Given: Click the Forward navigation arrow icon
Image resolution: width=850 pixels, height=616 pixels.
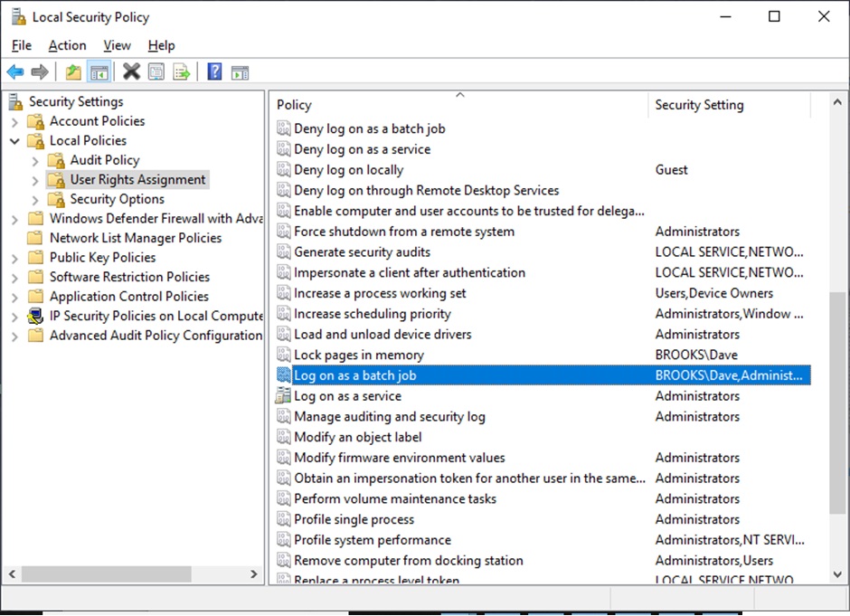Looking at the screenshot, I should click(x=40, y=71).
